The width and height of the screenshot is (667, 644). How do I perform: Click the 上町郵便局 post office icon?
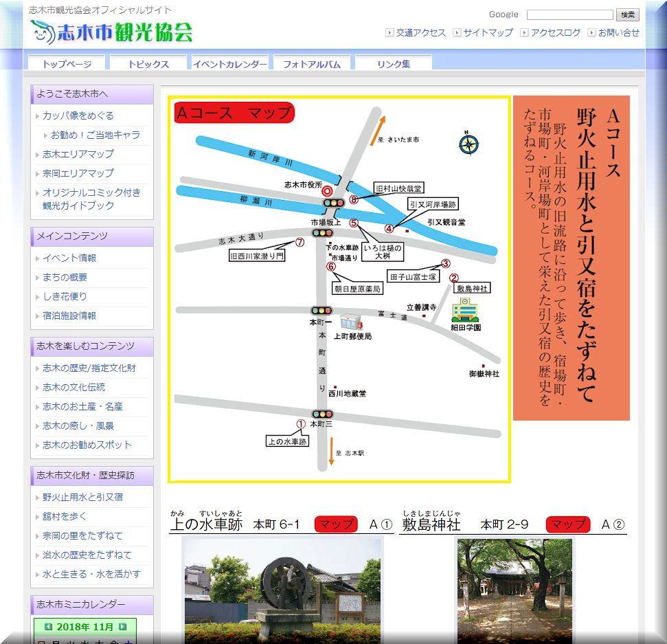(x=352, y=322)
